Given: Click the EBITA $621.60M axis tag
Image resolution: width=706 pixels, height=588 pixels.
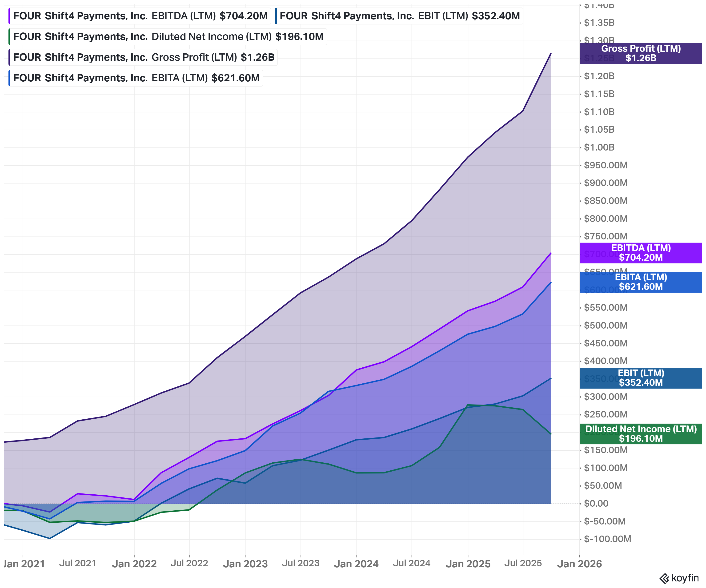Looking at the screenshot, I should pyautogui.click(x=641, y=282).
